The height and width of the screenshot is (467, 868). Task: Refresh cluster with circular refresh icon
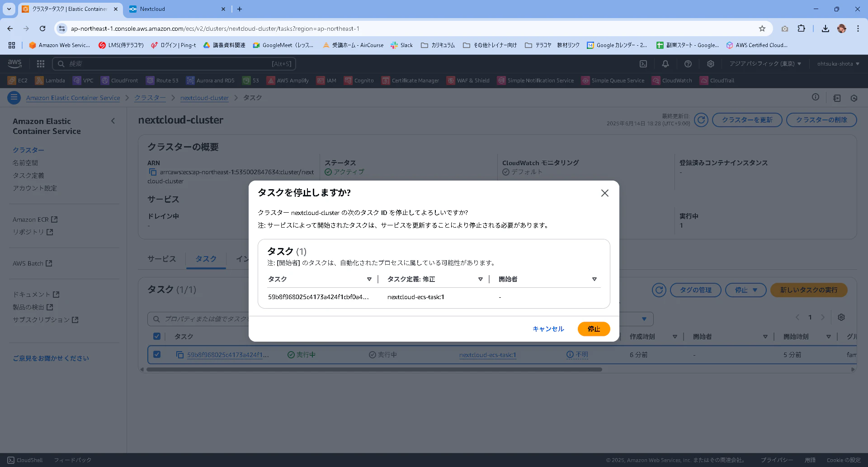tap(701, 120)
